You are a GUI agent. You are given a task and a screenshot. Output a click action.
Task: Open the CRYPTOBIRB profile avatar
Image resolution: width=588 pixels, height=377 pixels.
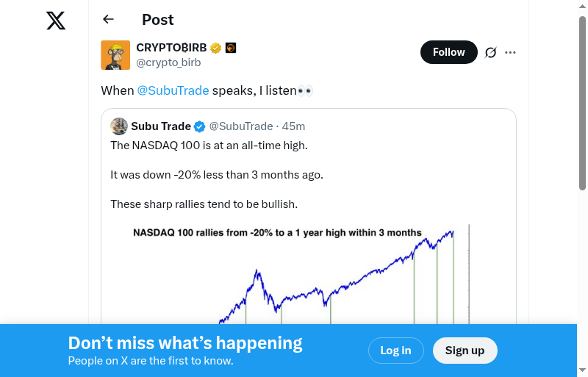pyautogui.click(x=115, y=55)
